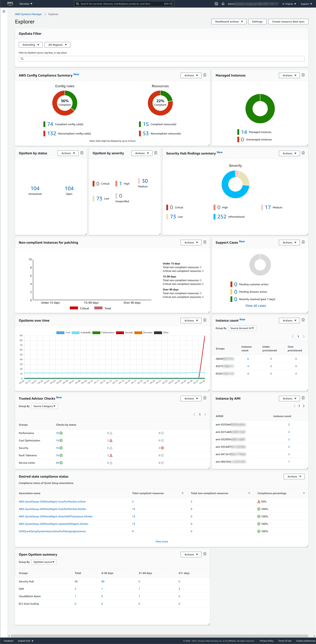This screenshot has width=316, height=644.
Task: Click the red Noncompliant resources swatch
Action: click(x=140, y=133)
